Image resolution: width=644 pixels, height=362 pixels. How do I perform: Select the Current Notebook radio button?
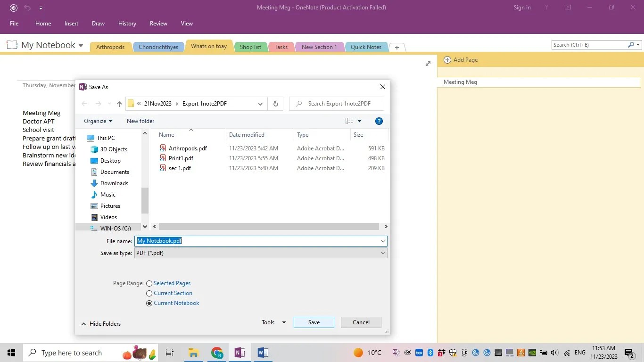[149, 303]
